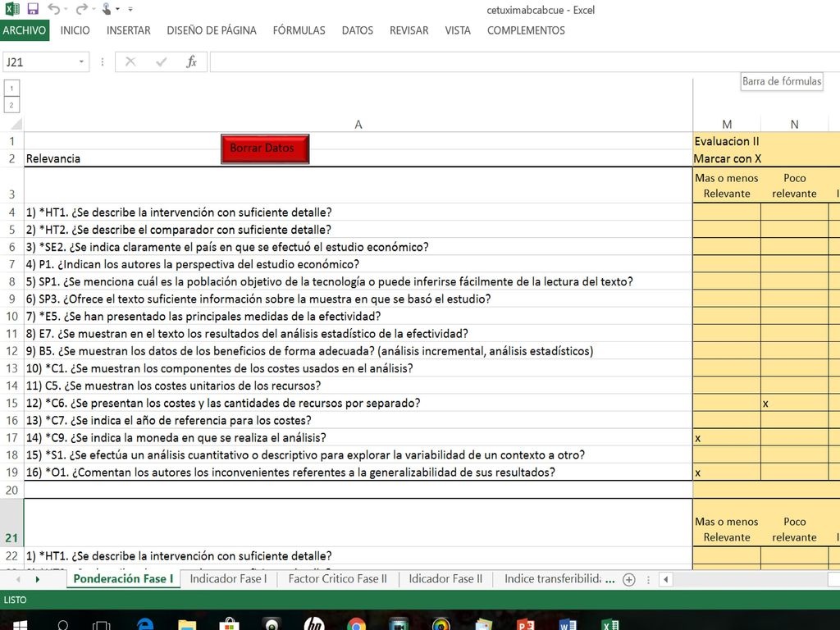Viewport: 840px width, 630px height.
Task: Open the HP app on the taskbar
Action: point(314,624)
